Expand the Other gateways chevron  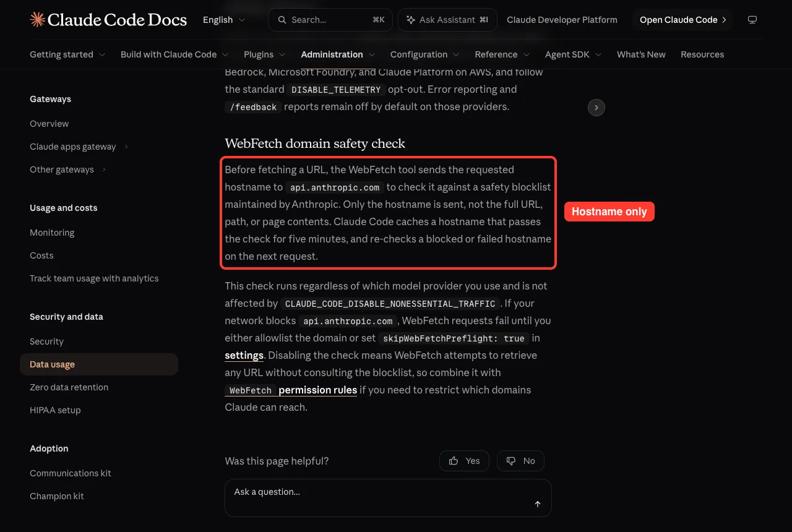[x=104, y=169]
